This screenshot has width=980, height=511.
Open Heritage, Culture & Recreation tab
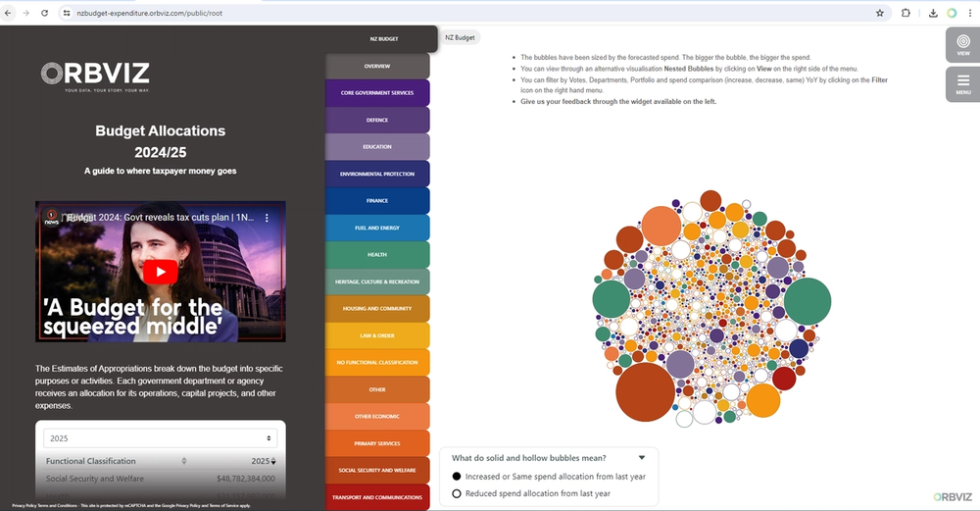(377, 281)
